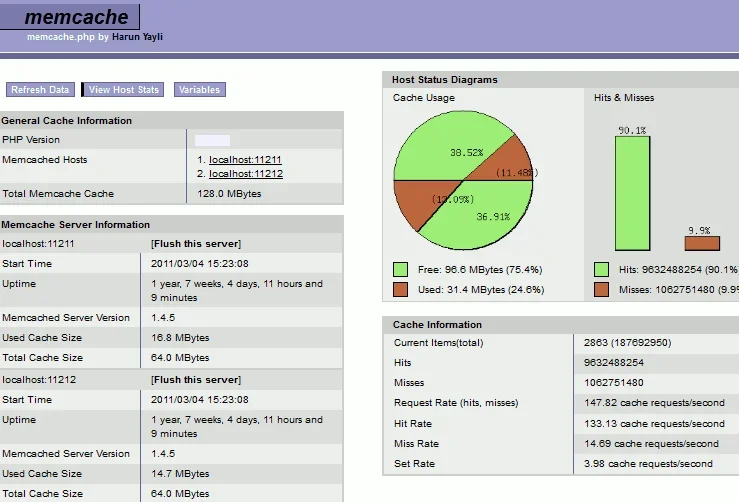Click the Harun Yayli author link

pyautogui.click(x=137, y=37)
